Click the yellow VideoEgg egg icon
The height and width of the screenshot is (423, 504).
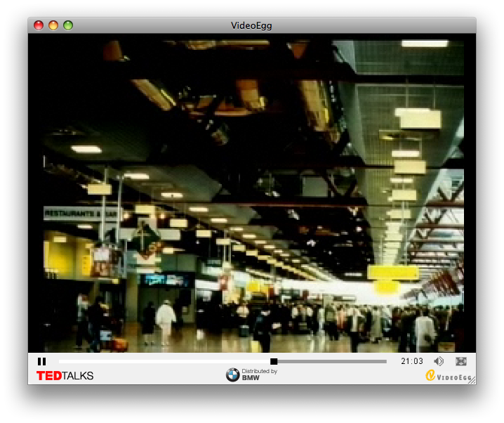[x=430, y=376]
